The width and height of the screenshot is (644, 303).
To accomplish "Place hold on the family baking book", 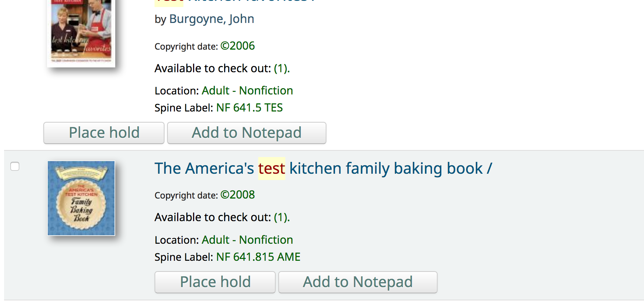I will click(x=215, y=282).
